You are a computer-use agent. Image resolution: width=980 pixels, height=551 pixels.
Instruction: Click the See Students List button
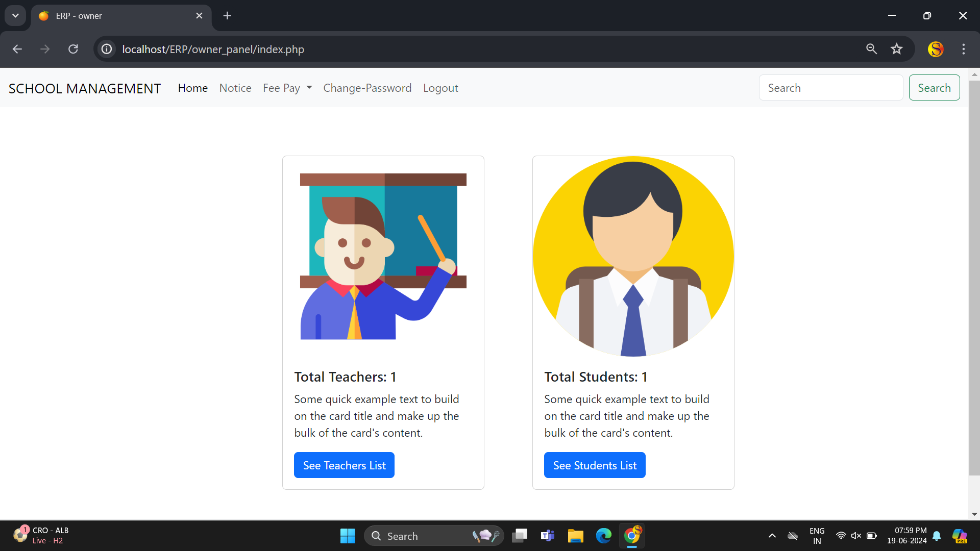pos(595,465)
